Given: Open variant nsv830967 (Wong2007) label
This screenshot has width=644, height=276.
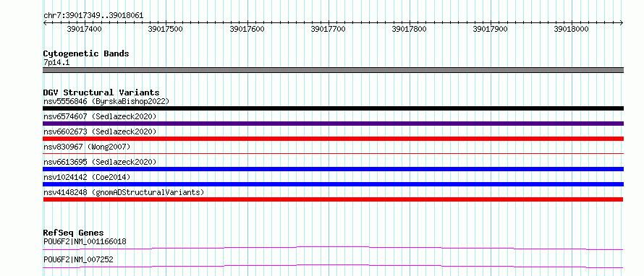Looking at the screenshot, I should click(x=87, y=147).
